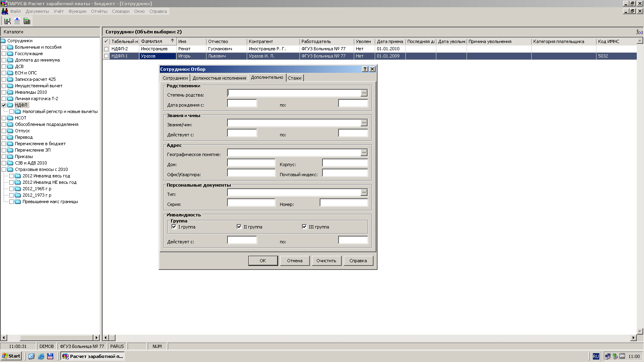Open the document Тип lookup button
Viewport: 644px width, 362px height.
364,192
